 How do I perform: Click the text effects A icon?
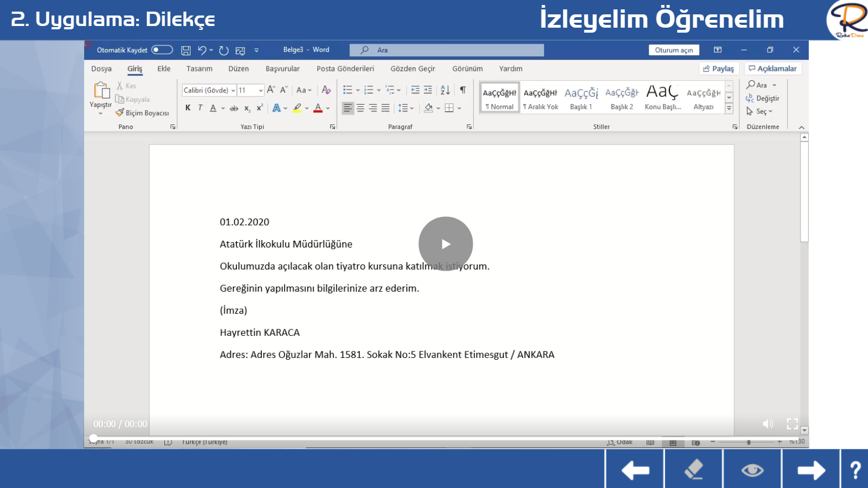click(x=276, y=108)
